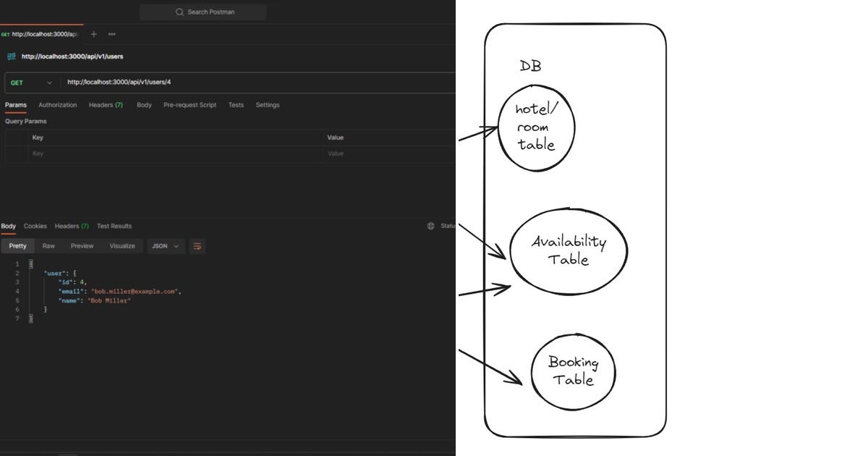
Task: Switch to the Authorization tab
Action: pyautogui.click(x=57, y=105)
